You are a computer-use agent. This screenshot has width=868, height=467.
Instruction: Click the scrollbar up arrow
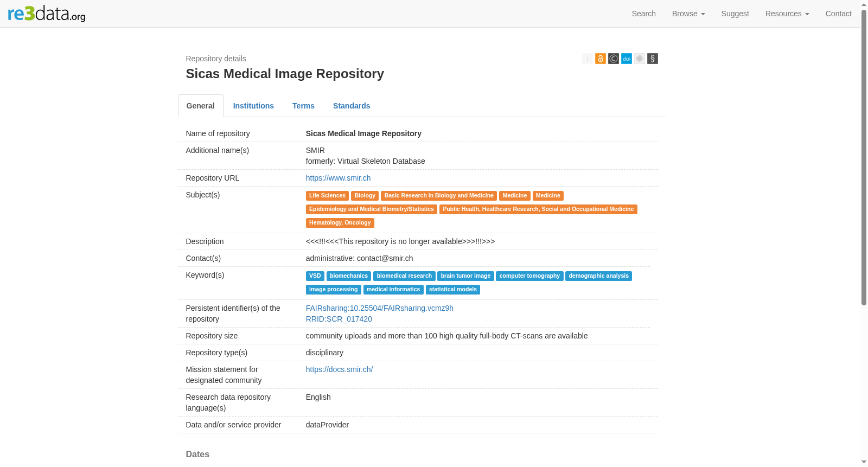click(x=864, y=4)
